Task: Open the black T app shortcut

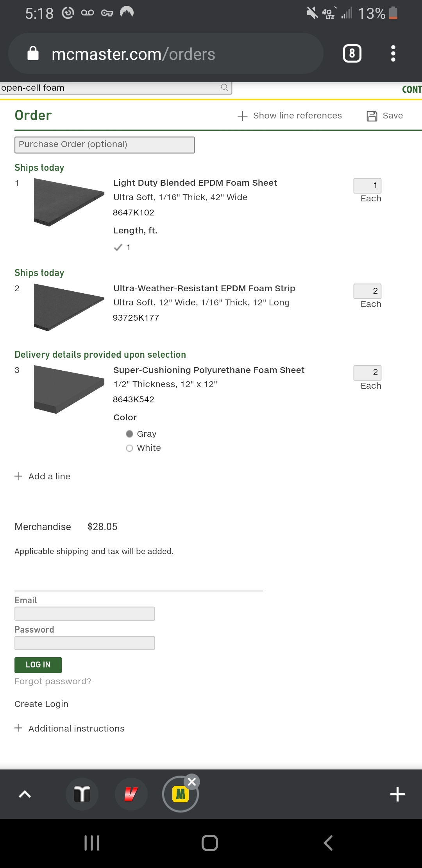Action: point(82,794)
